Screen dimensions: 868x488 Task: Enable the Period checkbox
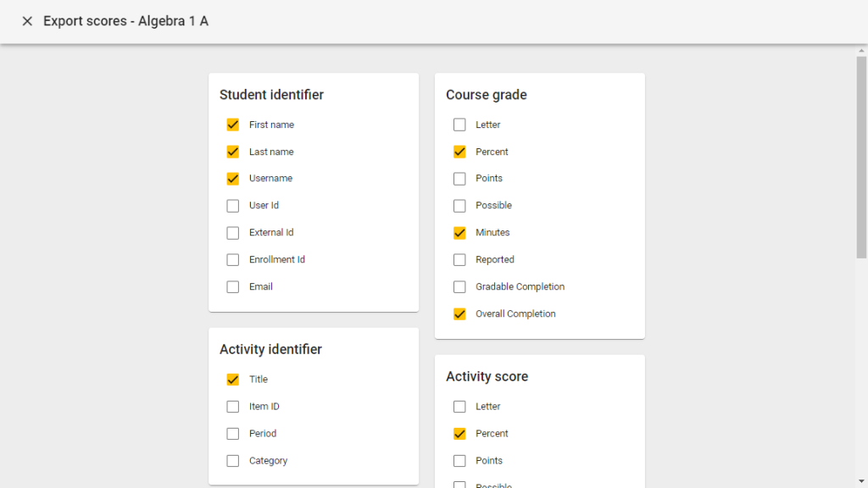click(x=232, y=433)
